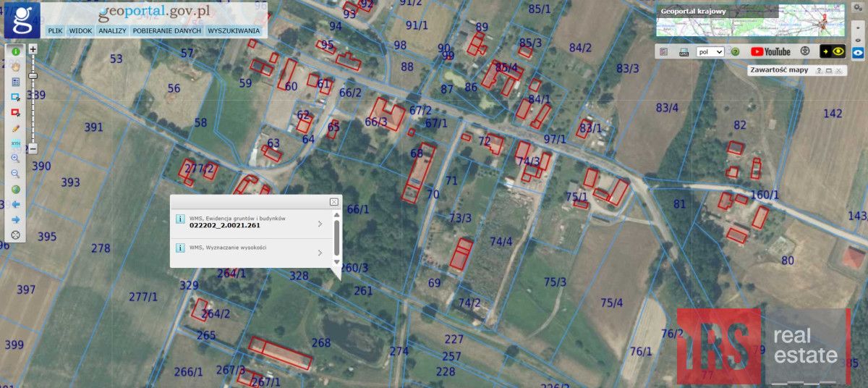Select the green info identify tool
The height and width of the screenshot is (388, 868).
pyautogui.click(x=15, y=52)
